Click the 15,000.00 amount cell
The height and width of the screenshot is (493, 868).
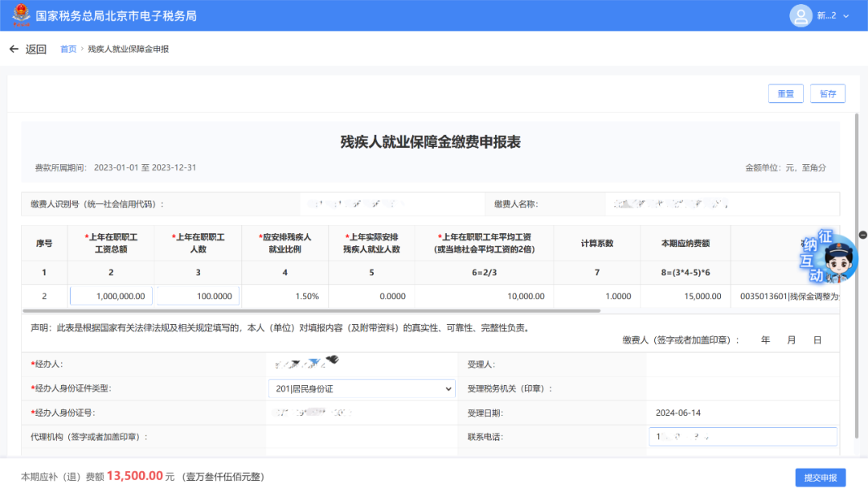tap(686, 296)
